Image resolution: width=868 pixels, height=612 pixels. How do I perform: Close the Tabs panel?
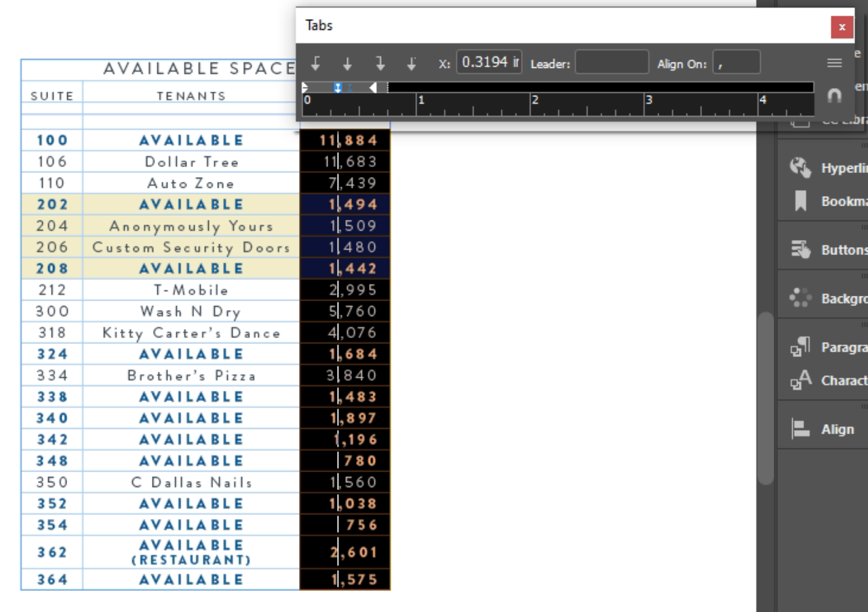(841, 28)
